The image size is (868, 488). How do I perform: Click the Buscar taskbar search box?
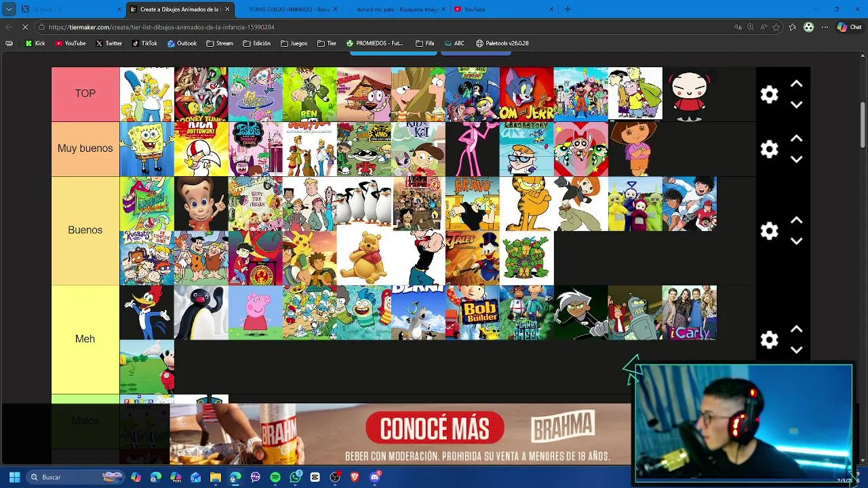pyautogui.click(x=75, y=477)
